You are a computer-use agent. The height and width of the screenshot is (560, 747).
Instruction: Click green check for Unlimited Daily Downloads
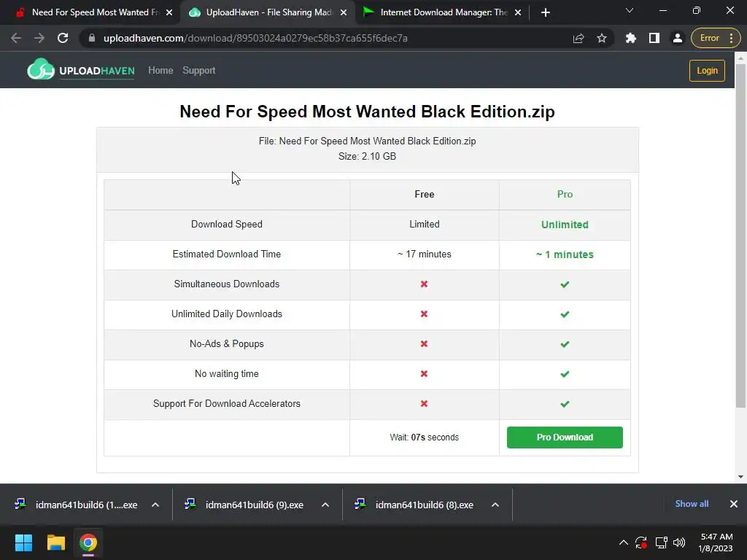565,314
